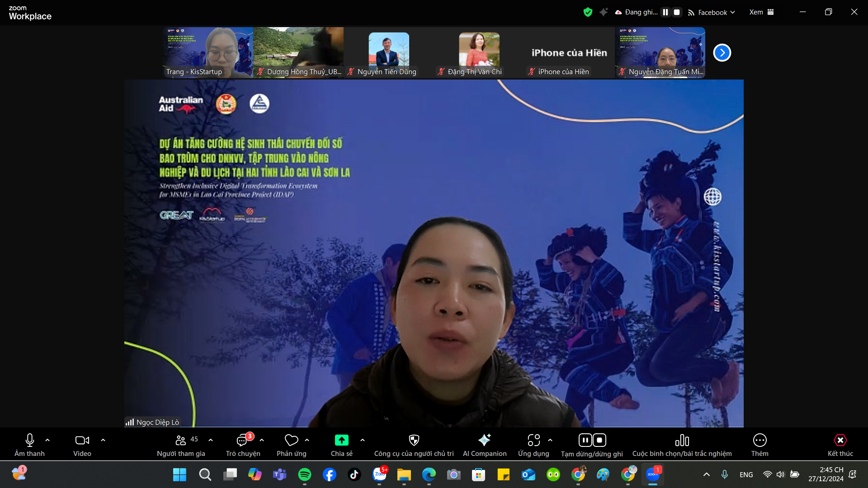Mute microphone with the Âm thanh button
Image resolution: width=868 pixels, height=488 pixels.
point(29,445)
